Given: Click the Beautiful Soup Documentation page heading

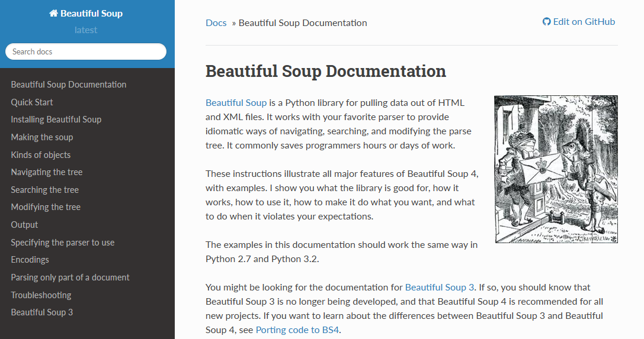Looking at the screenshot, I should click(x=326, y=71).
